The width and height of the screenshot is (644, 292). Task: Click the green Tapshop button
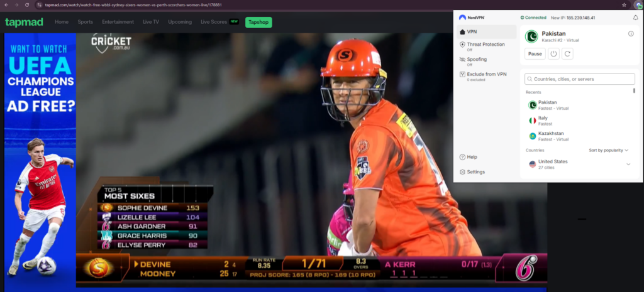click(258, 22)
